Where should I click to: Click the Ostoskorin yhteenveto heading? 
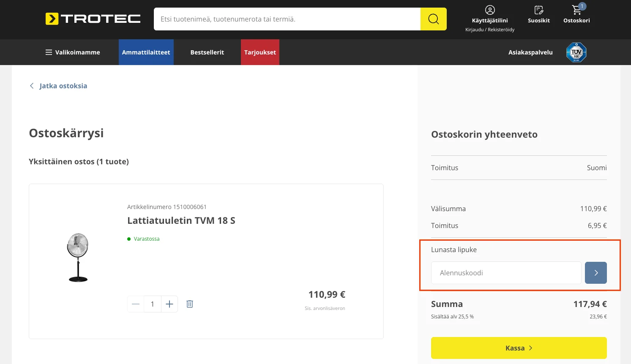pos(484,134)
